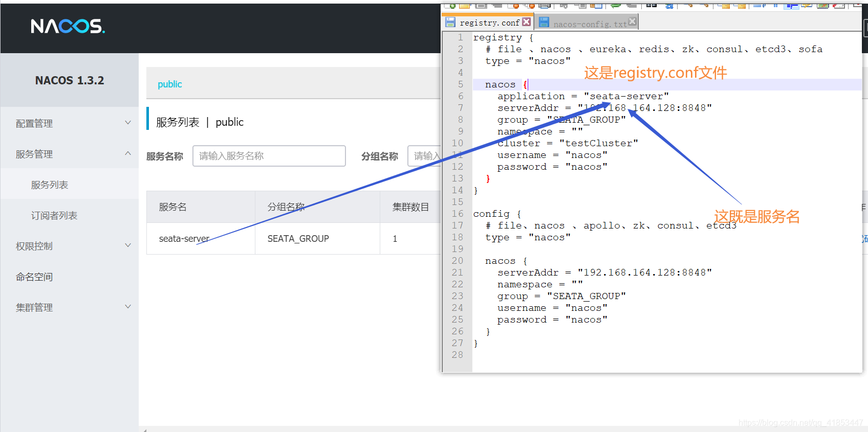
Task: Click line number 3 in the editor margin
Action: 461,61
